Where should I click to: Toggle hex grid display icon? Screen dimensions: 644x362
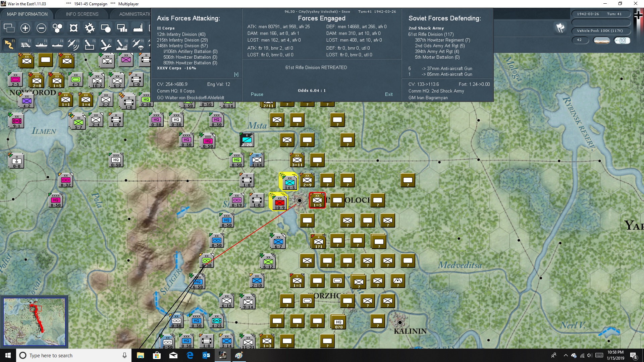point(57,28)
